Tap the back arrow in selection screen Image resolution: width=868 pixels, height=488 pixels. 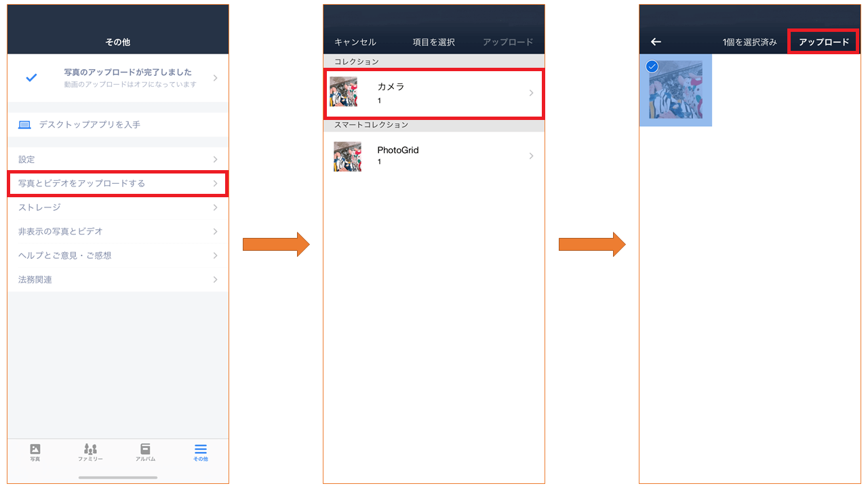click(656, 42)
